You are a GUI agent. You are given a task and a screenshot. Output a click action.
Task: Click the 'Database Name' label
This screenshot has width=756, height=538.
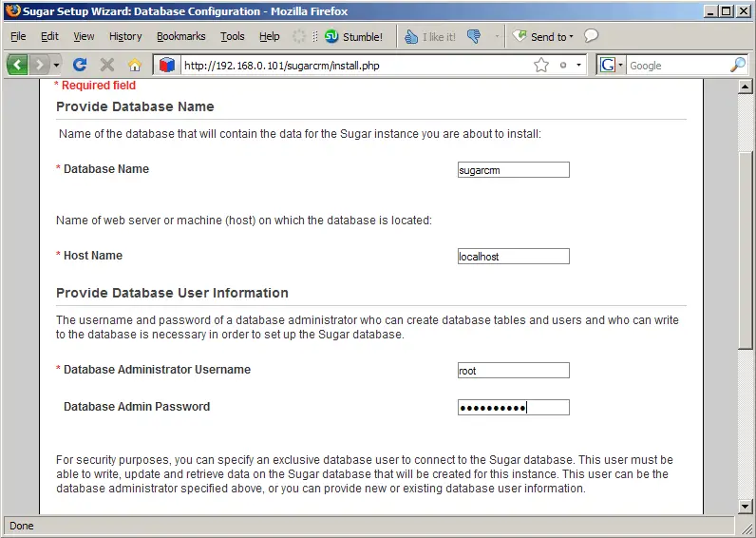(106, 169)
